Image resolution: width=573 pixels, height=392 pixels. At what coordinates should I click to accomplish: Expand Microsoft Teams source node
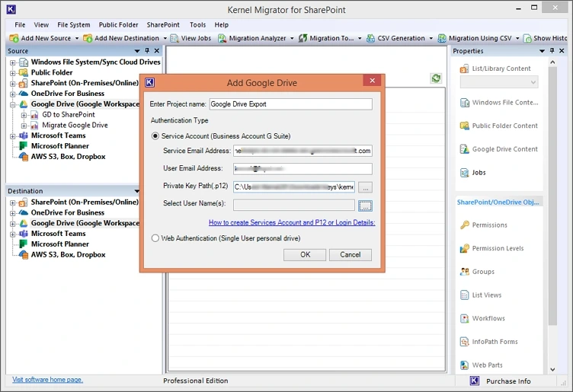[x=13, y=136]
